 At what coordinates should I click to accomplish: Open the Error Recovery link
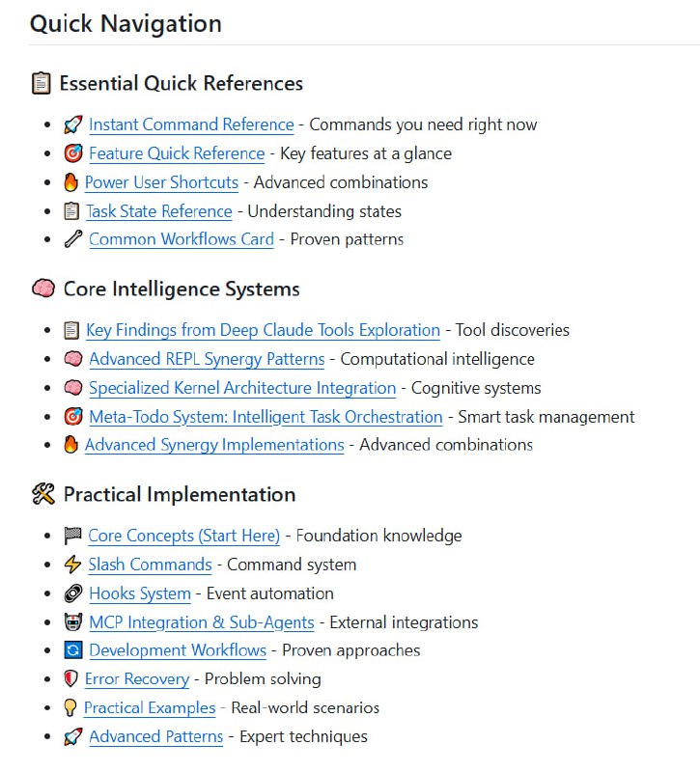click(x=137, y=679)
